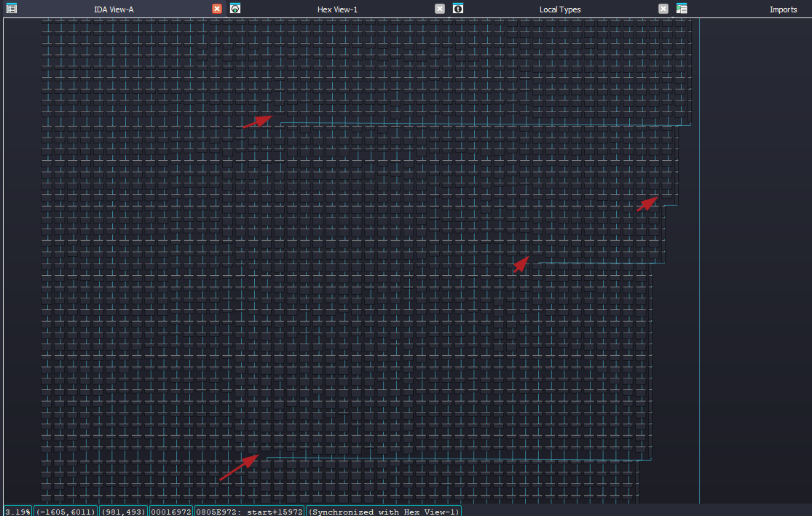Open the Hex View-1 tab
The height and width of the screenshot is (516, 812).
[337, 9]
